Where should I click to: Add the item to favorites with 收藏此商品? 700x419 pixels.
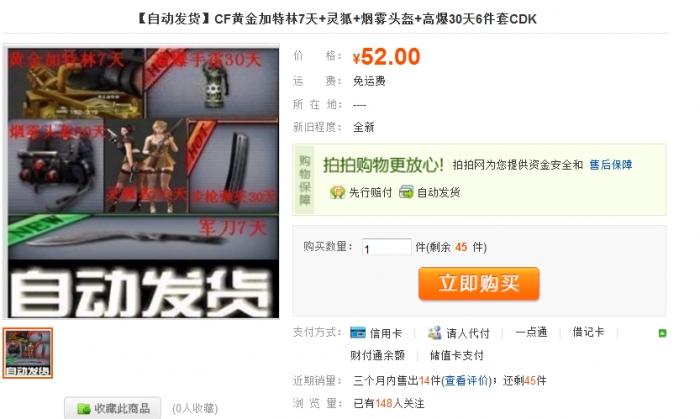112,408
